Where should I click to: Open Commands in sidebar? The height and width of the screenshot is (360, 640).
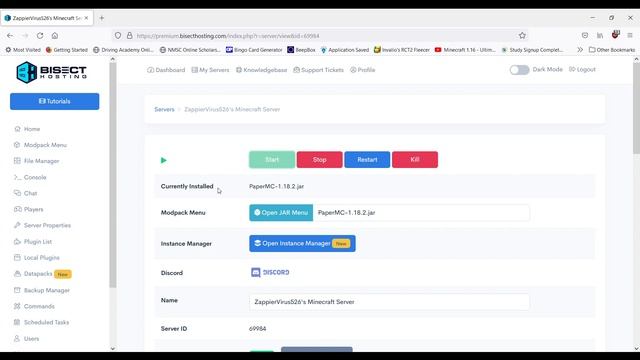click(x=34, y=306)
